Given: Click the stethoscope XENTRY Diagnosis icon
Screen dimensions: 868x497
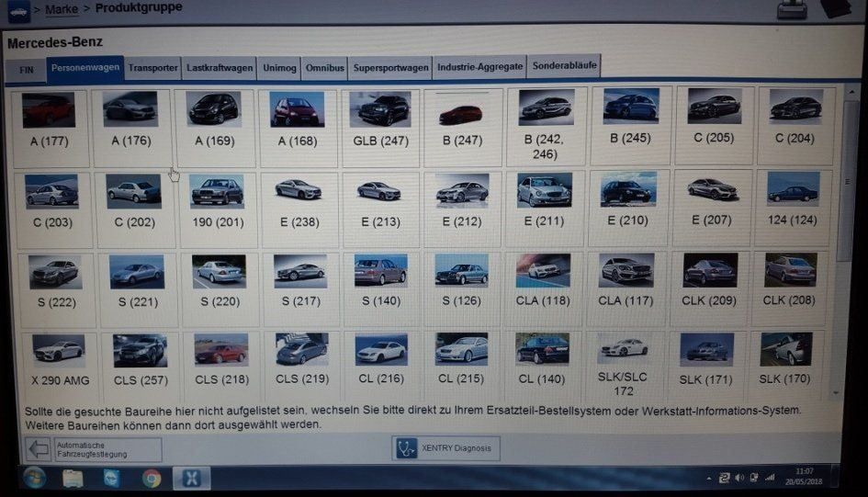Looking at the screenshot, I should tap(406, 449).
